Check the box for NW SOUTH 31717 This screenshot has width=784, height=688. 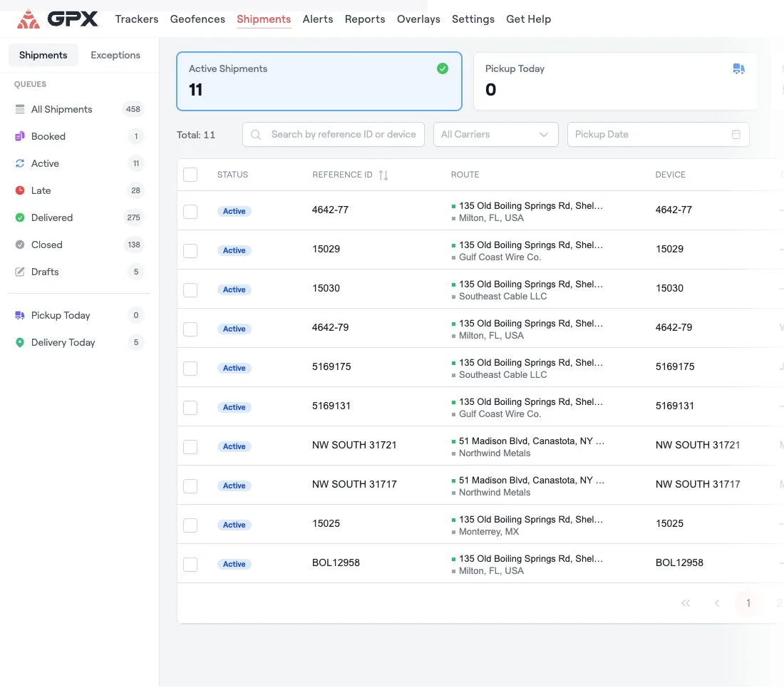[190, 486]
